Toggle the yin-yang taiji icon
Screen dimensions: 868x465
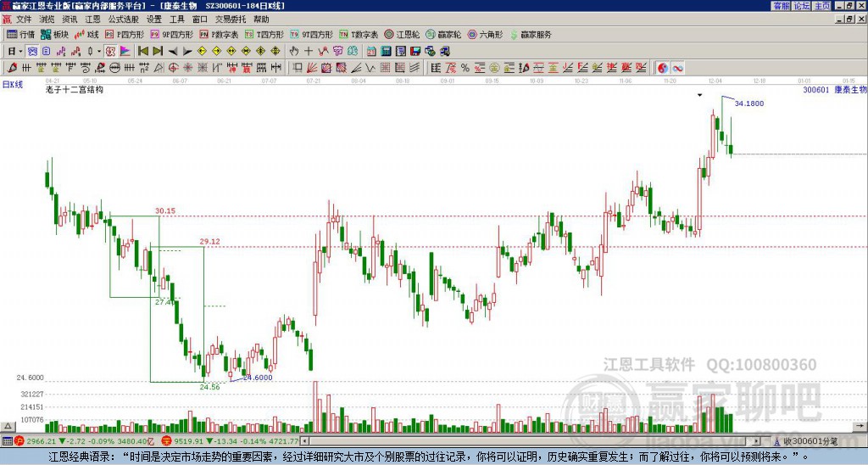(663, 68)
